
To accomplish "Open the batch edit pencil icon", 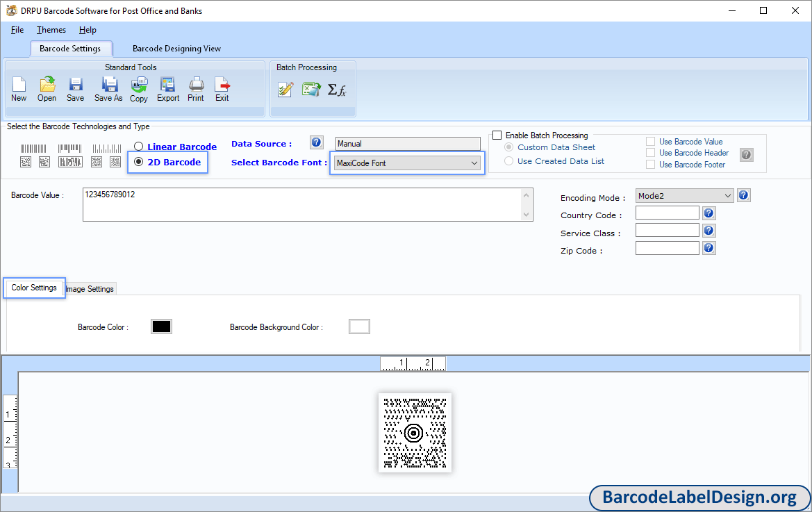I will tap(285, 90).
